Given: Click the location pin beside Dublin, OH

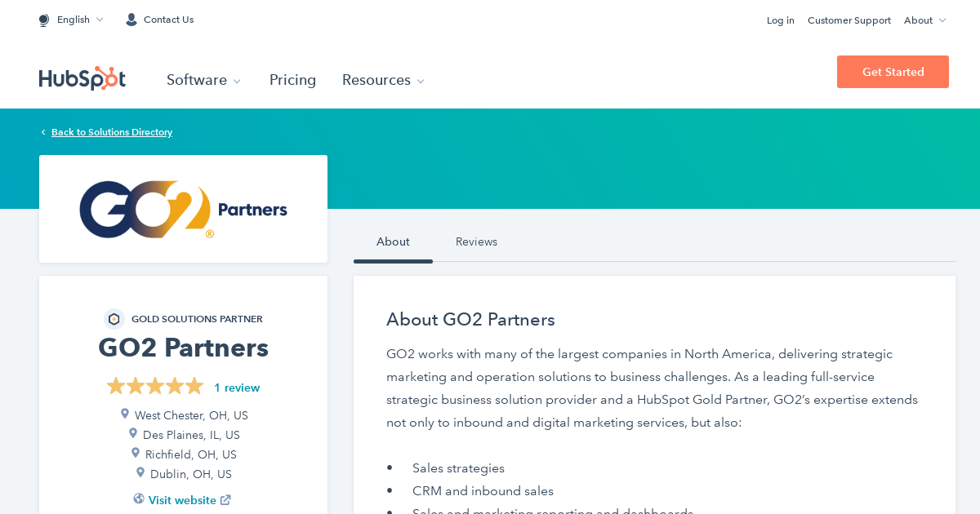Looking at the screenshot, I should [140, 472].
